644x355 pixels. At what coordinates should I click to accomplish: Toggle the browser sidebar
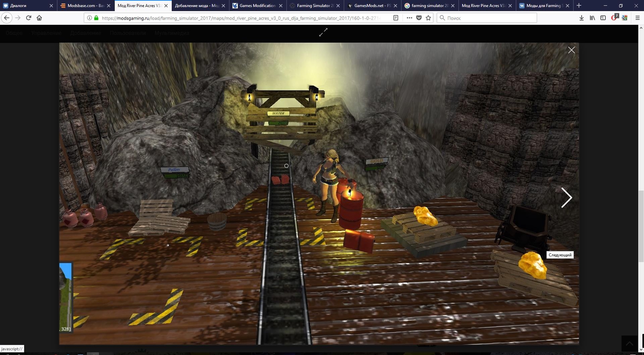click(x=603, y=18)
